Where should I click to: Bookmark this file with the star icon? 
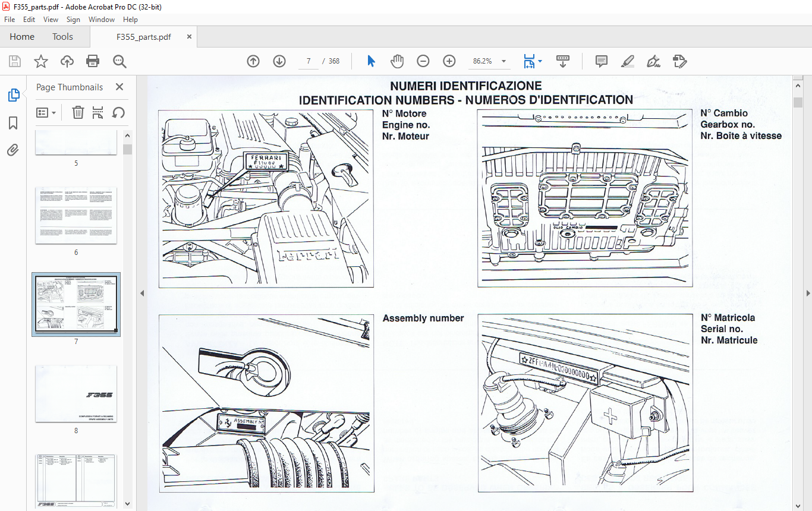click(x=41, y=61)
